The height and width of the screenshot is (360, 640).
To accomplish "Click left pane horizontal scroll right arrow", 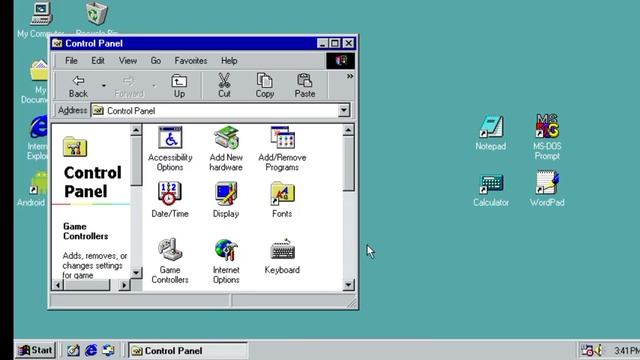I will pos(124,285).
